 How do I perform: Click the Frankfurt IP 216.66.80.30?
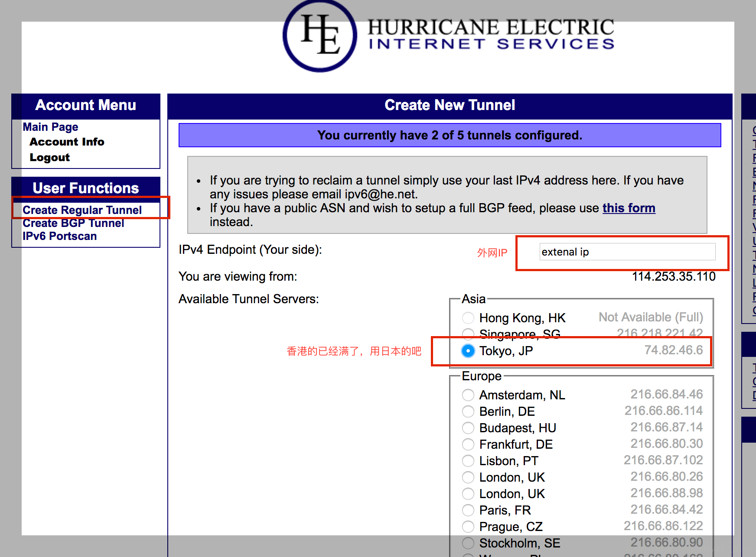coord(667,444)
